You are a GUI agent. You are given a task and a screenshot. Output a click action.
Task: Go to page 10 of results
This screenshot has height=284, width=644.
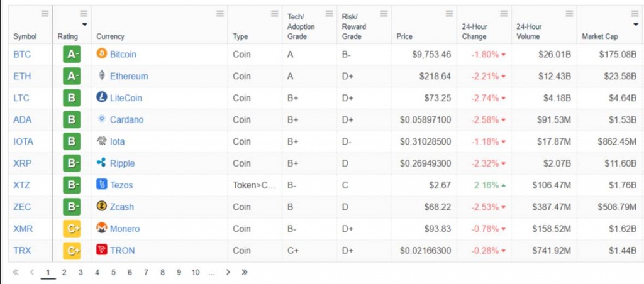pos(196,272)
